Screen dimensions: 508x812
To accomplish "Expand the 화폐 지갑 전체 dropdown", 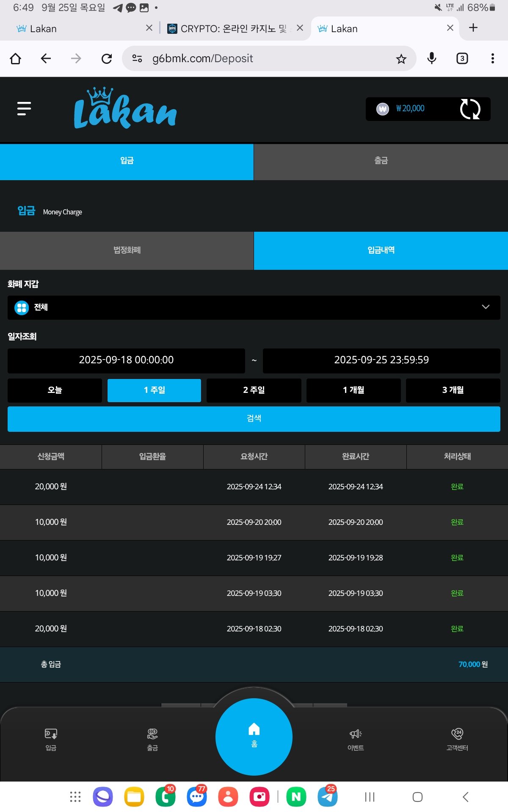I will (254, 307).
